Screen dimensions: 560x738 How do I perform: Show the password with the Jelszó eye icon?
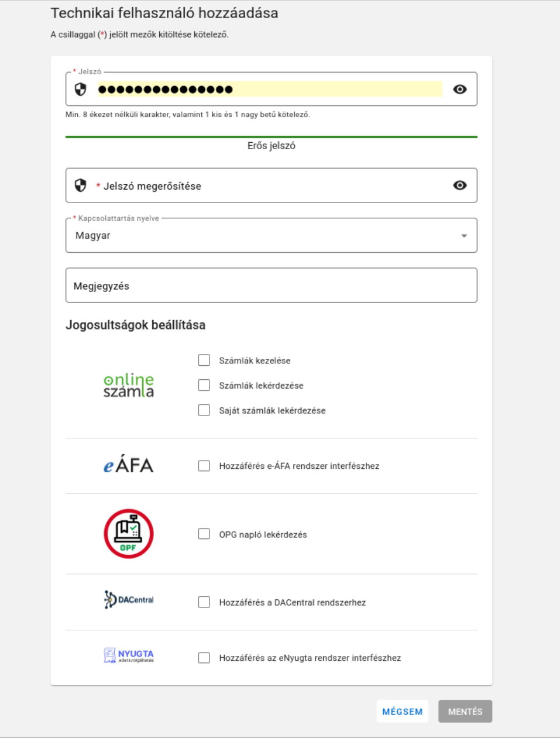coord(460,89)
